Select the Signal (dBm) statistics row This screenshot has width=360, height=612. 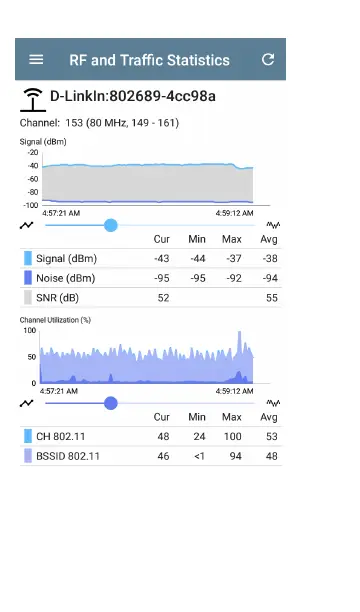151,258
